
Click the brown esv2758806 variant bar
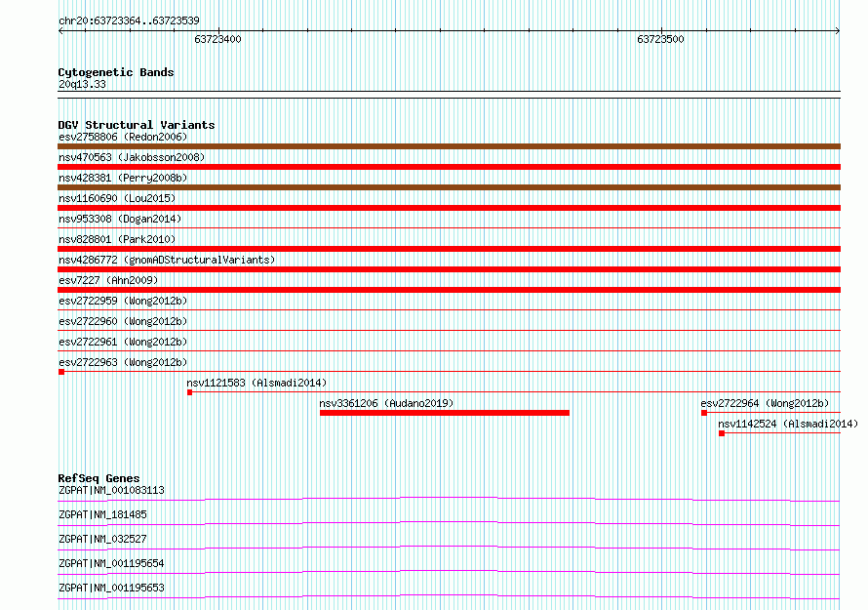point(449,146)
